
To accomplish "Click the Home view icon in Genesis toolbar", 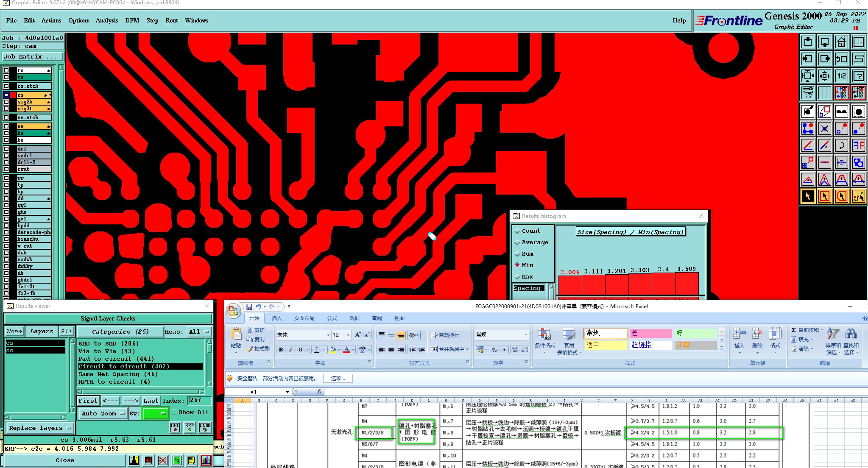I will 841,42.
